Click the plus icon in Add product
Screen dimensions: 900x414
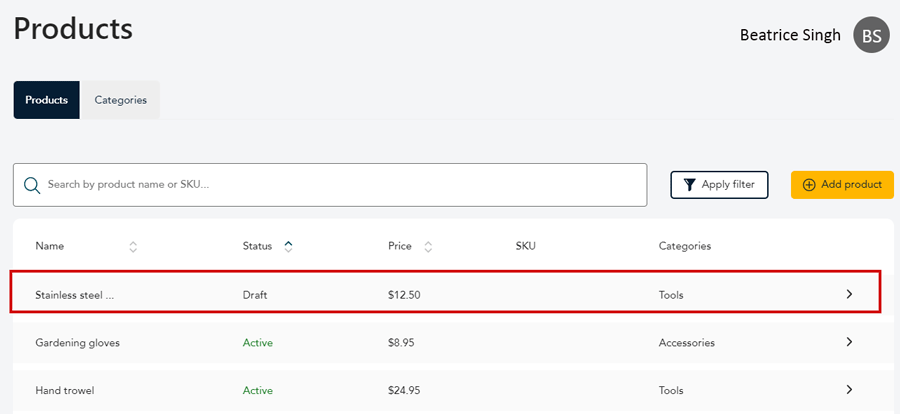pyautogui.click(x=809, y=185)
